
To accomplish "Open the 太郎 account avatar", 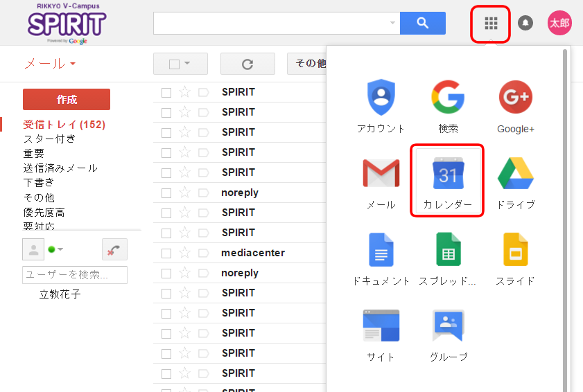I will [x=559, y=23].
